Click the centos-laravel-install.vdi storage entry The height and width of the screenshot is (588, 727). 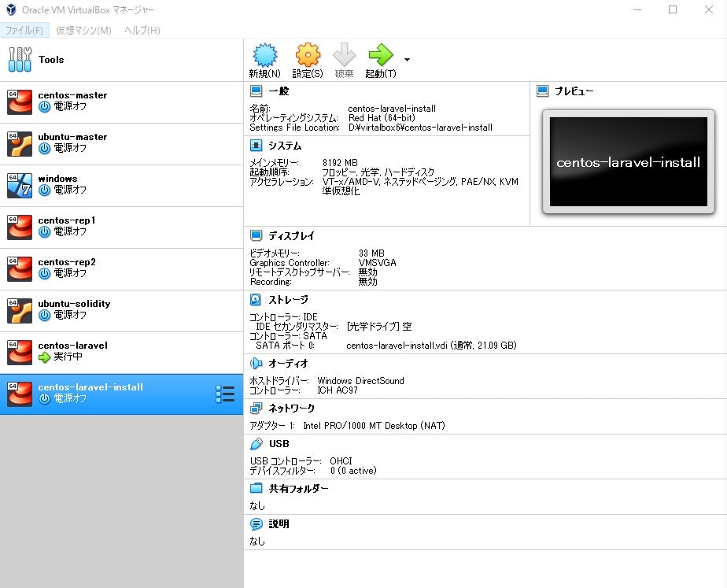click(x=431, y=345)
